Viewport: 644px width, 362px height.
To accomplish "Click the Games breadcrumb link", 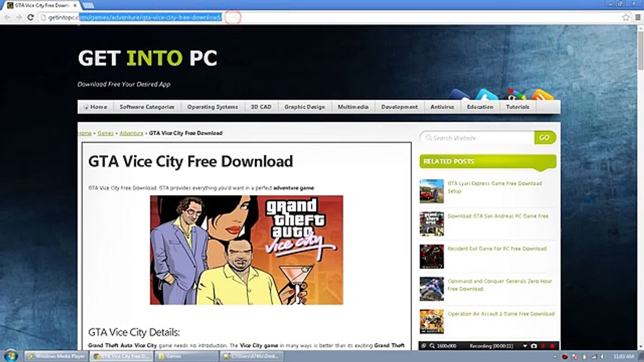I will pyautogui.click(x=106, y=133).
